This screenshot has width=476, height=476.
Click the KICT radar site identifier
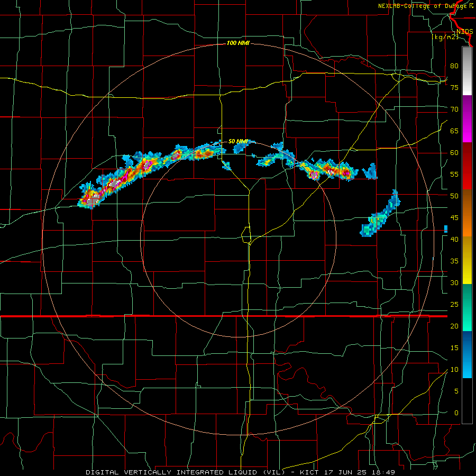pyautogui.click(x=310, y=472)
